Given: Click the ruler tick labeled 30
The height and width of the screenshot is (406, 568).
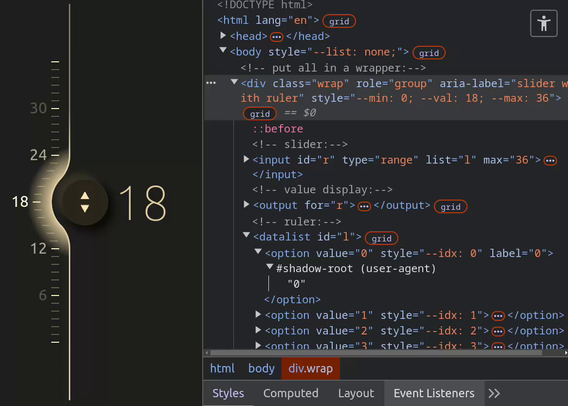Looking at the screenshot, I should pos(55,108).
